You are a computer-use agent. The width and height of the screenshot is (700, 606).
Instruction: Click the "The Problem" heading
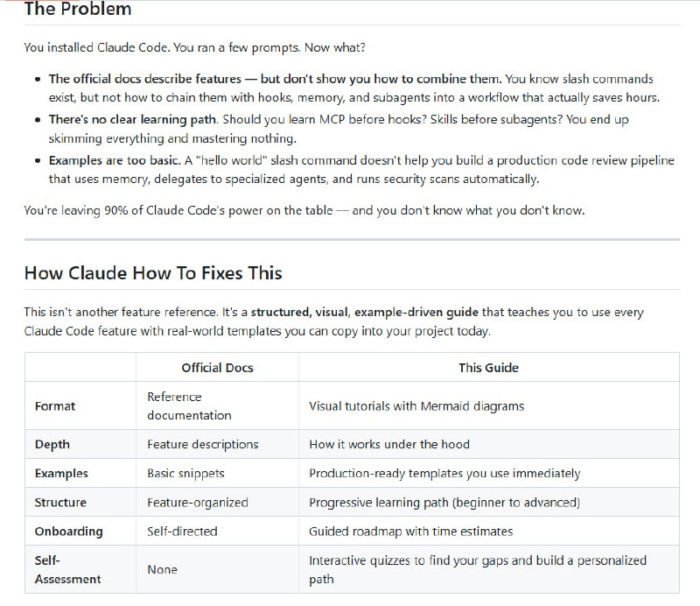[78, 11]
